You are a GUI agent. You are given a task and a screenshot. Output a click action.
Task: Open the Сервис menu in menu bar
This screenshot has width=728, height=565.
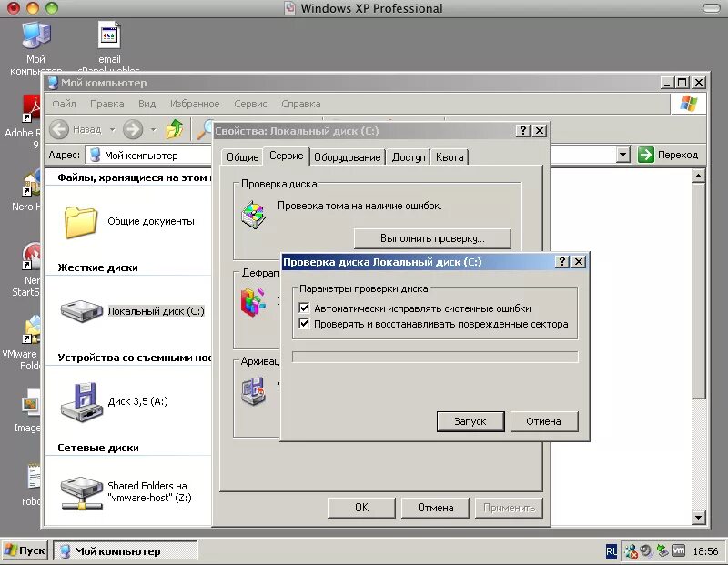coord(250,104)
